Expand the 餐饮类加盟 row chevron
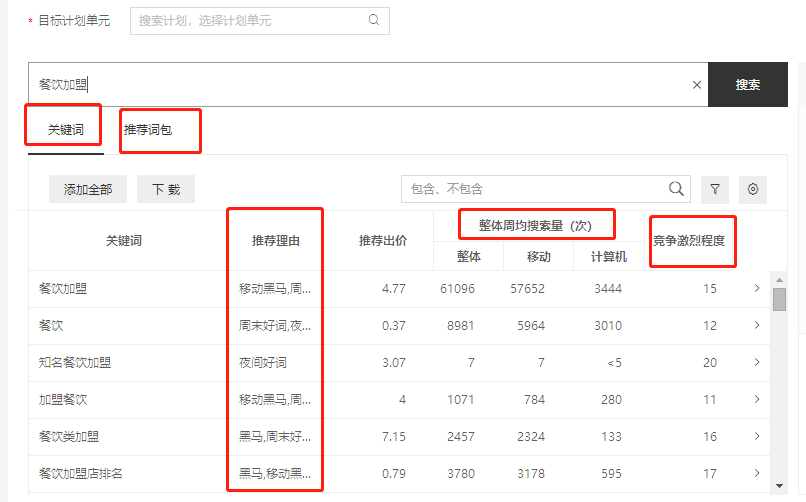The height and width of the screenshot is (502, 806). tap(757, 437)
